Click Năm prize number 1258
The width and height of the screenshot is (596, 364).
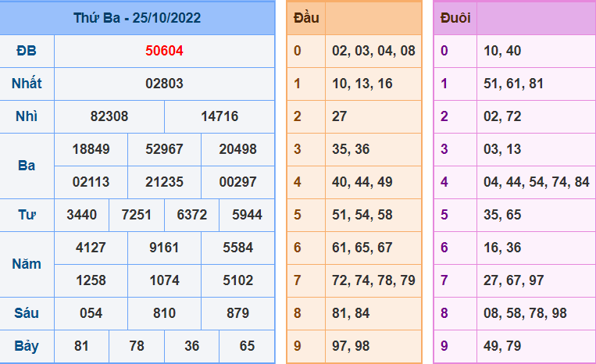91,280
